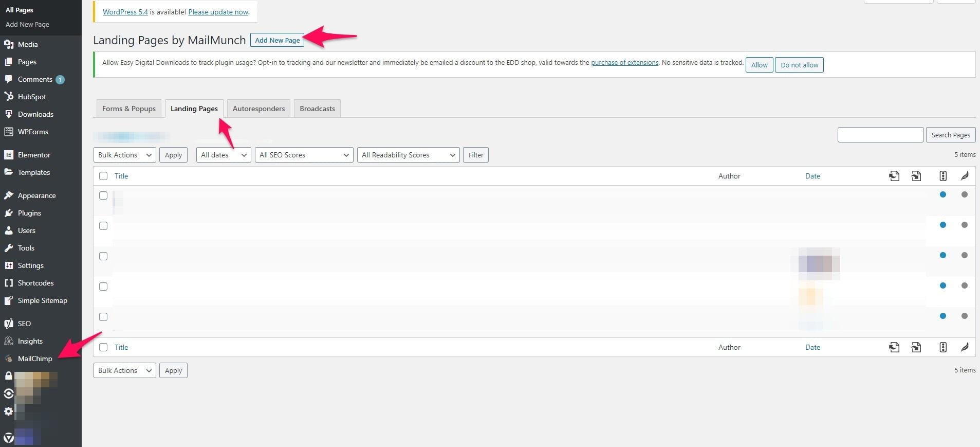
Task: Open Comments via its speech bubble icon
Action: 9,79
